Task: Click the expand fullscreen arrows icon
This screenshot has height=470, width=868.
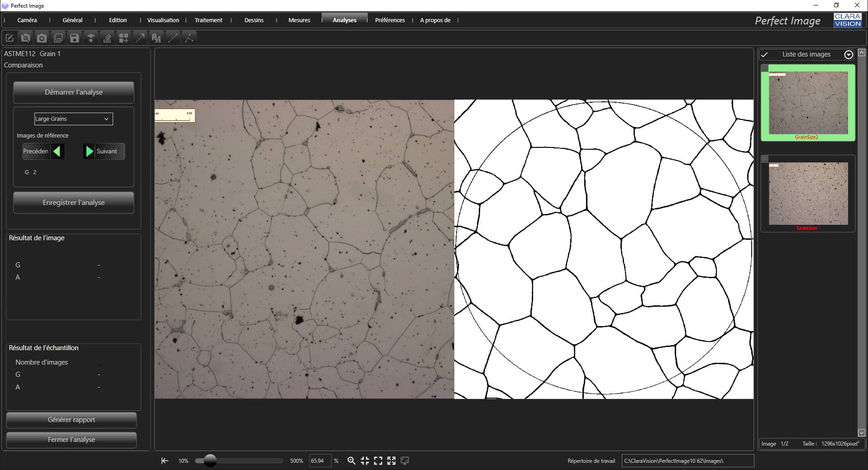Action: point(391,461)
